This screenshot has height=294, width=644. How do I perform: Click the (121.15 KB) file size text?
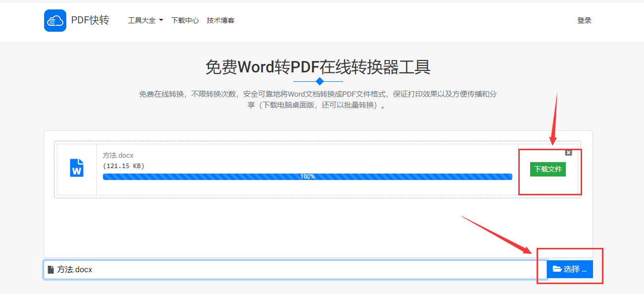(124, 166)
